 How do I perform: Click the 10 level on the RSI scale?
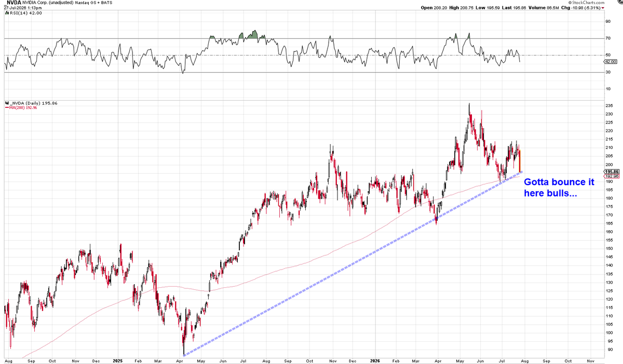click(x=607, y=89)
